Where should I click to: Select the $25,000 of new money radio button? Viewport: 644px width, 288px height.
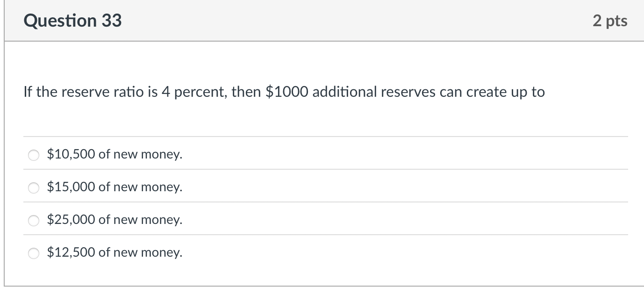coord(33,220)
